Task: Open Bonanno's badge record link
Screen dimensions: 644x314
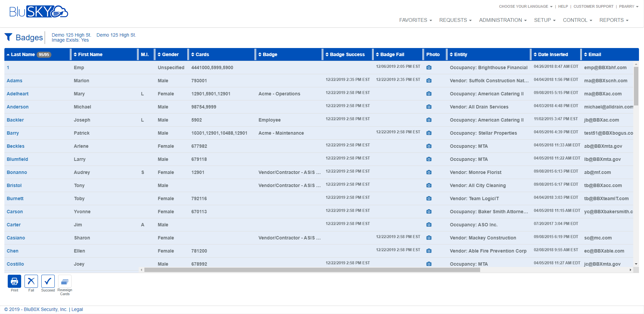Action: click(17, 172)
